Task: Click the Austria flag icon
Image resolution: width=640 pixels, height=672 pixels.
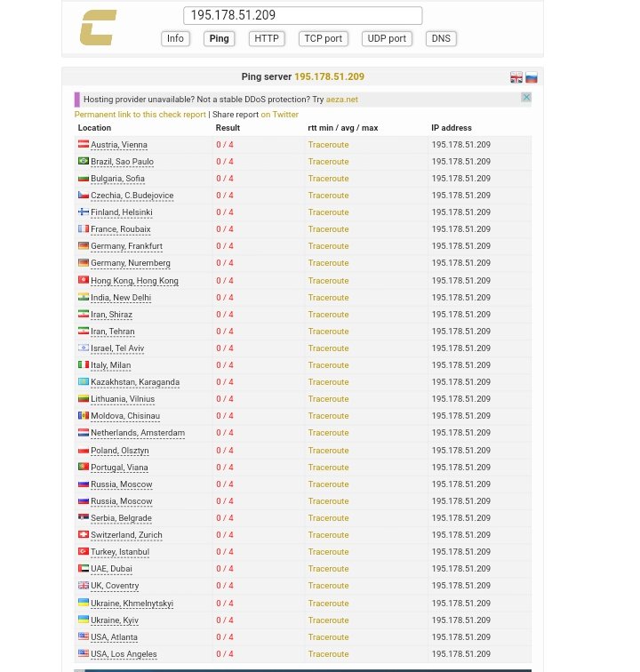Action: point(84,144)
